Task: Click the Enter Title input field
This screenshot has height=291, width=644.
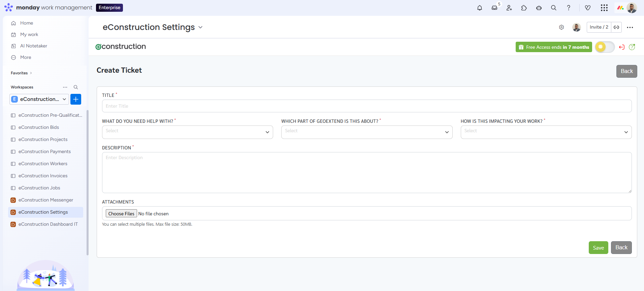Action: coord(366,106)
